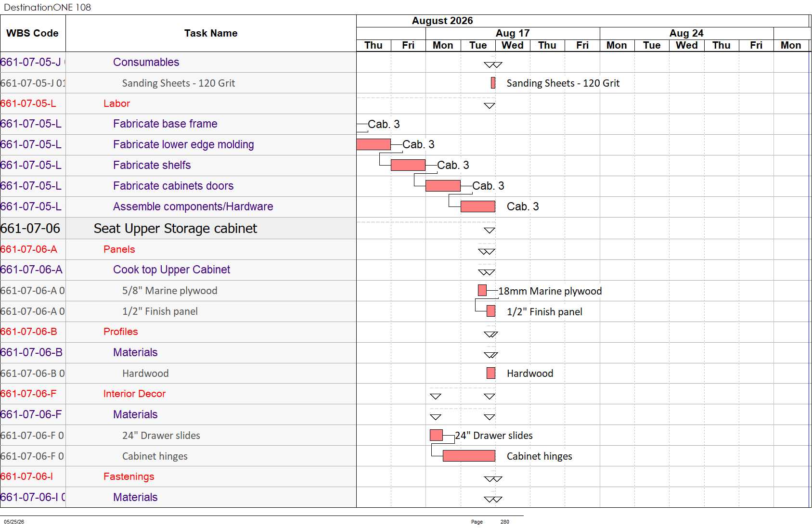This screenshot has width=812, height=528.
Task: Click the 18mm Marine plywood Gantt bar
Action: [482, 290]
